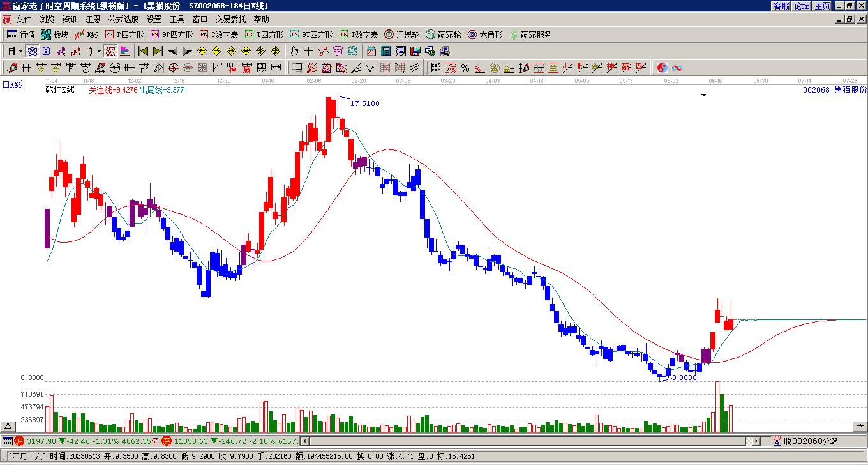The height and width of the screenshot is (465, 868).
Task: Click the red 沪 Shanghai index badge
Action: point(19,441)
